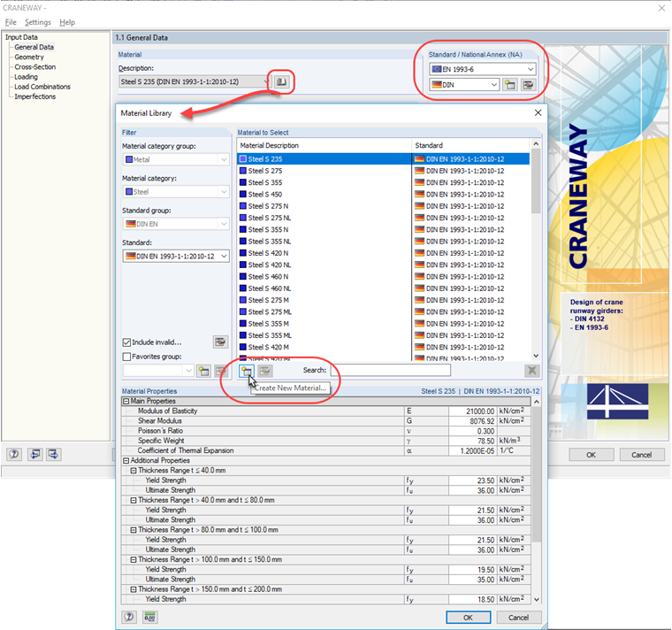Open the material library book icon

(x=281, y=81)
